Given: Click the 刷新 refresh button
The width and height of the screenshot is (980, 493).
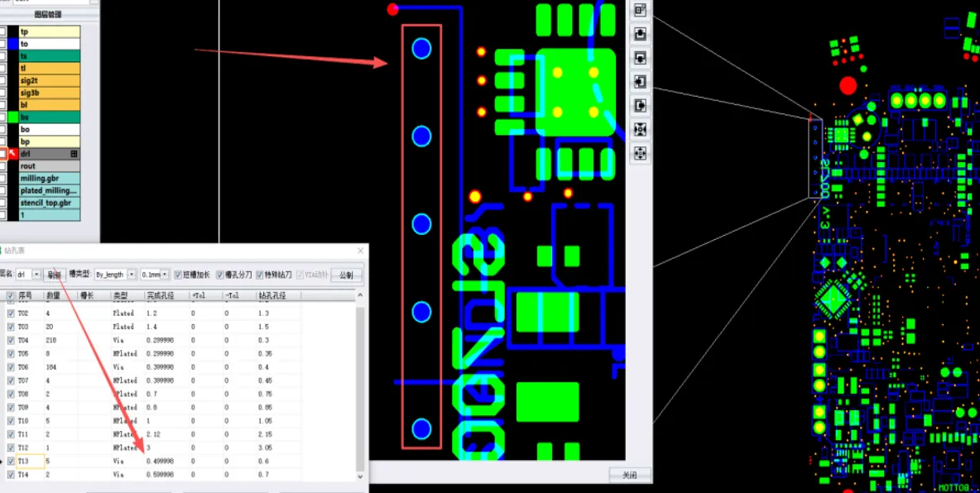Looking at the screenshot, I should pyautogui.click(x=55, y=275).
